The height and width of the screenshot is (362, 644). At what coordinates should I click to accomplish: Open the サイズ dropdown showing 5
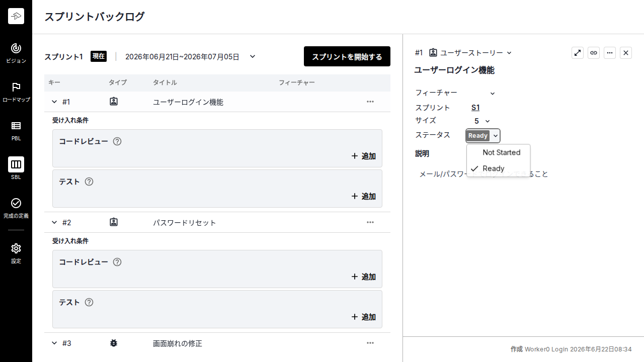(x=482, y=121)
